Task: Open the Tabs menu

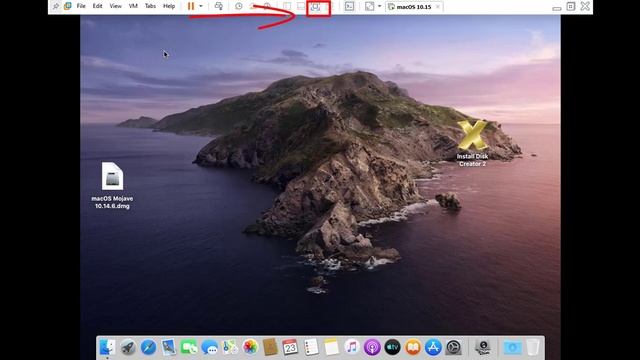Action: (150, 6)
